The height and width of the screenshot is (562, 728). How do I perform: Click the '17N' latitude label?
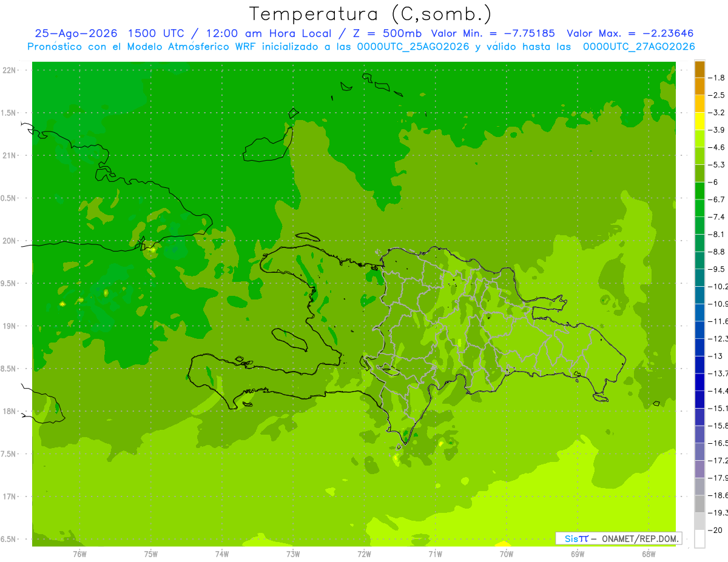pyautogui.click(x=10, y=497)
